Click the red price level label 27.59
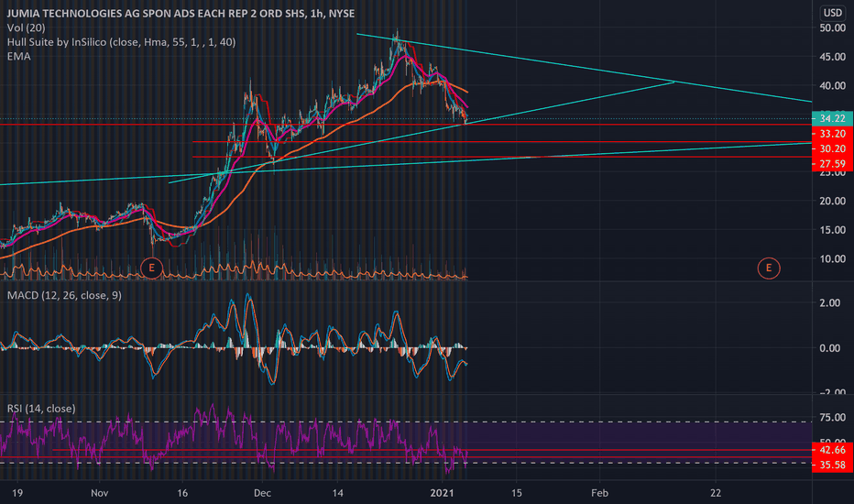The image size is (854, 504). 832,163
